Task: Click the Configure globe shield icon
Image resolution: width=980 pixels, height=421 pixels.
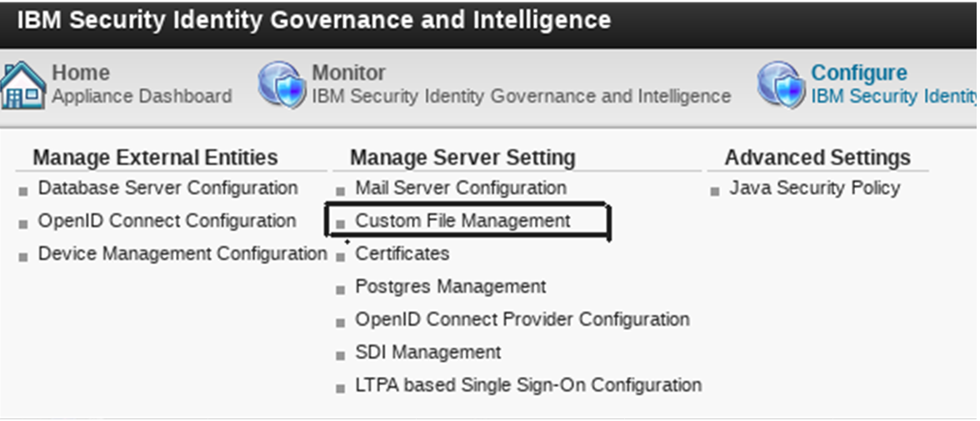Action: pyautogui.click(x=781, y=85)
